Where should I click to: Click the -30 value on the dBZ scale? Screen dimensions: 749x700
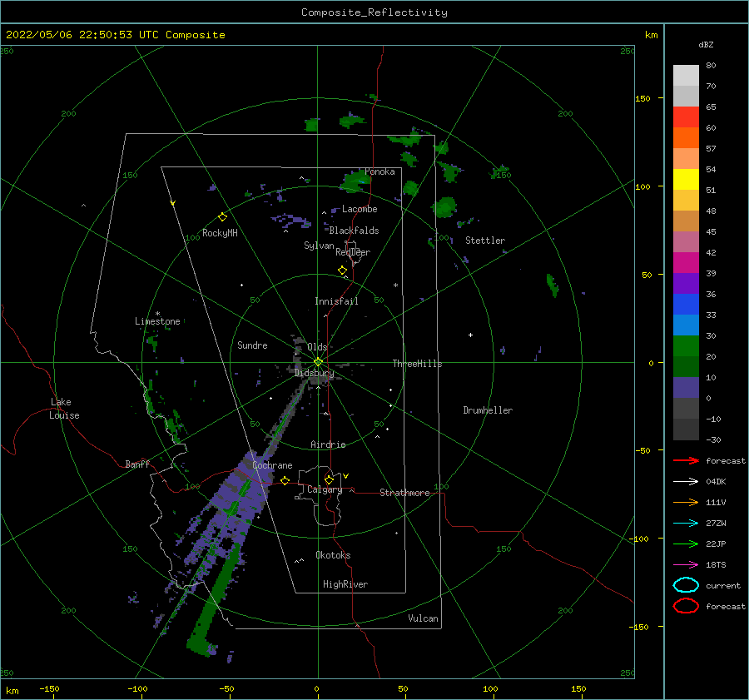[713, 439]
